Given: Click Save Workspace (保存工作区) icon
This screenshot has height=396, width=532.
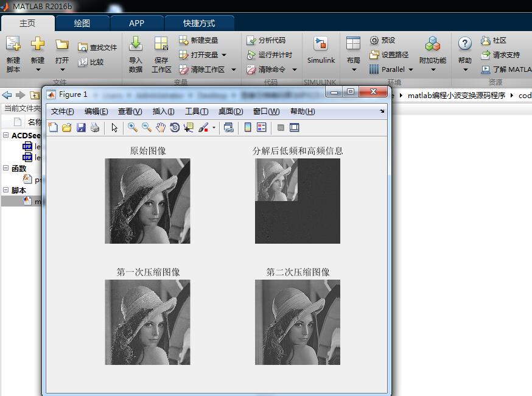Looking at the screenshot, I should [x=161, y=44].
